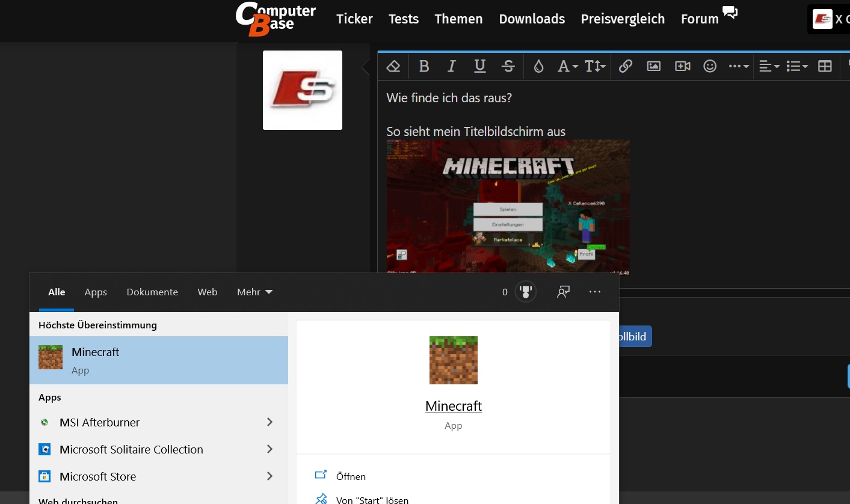
Task: Click the Vollbild button
Action: (x=635, y=337)
